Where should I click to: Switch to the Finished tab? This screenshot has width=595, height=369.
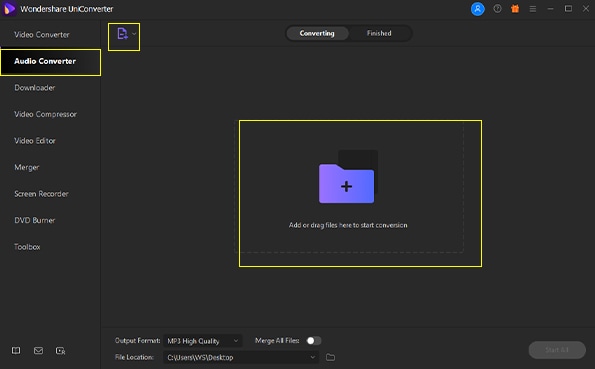pyautogui.click(x=379, y=33)
